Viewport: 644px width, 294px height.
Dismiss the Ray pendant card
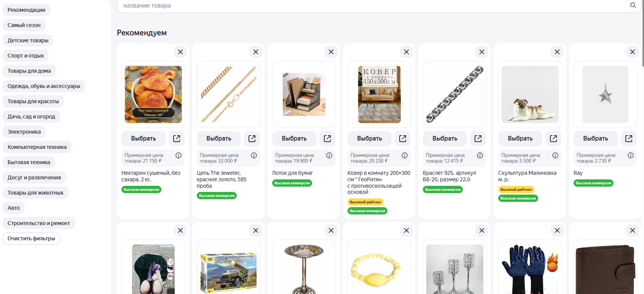632,52
